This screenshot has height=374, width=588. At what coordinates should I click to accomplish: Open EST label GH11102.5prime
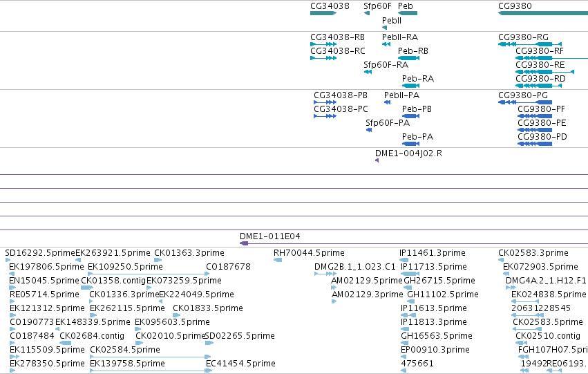tap(443, 294)
